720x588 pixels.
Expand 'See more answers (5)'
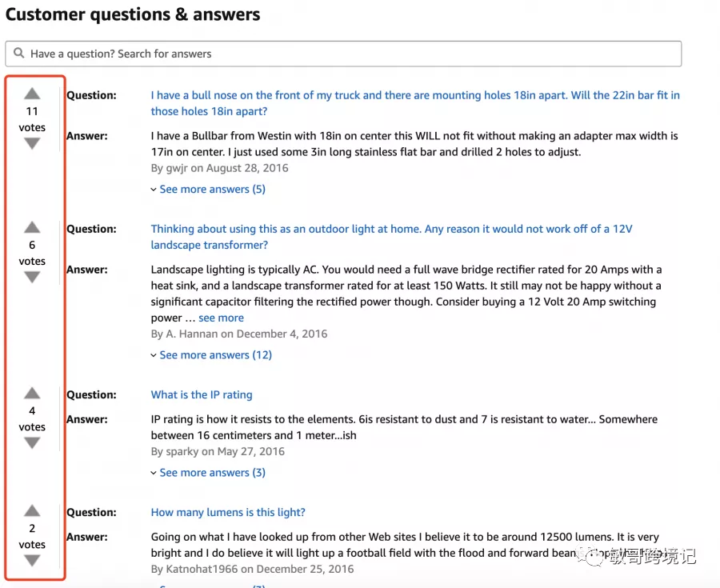pos(212,190)
